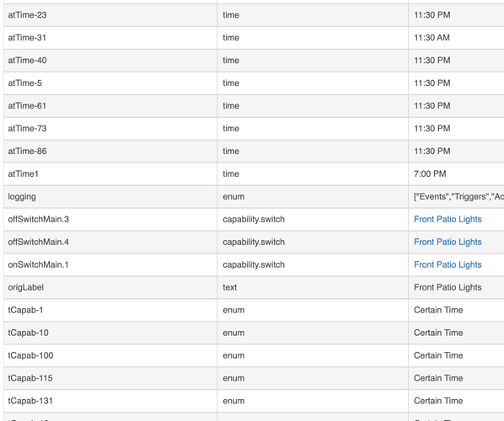
Task: Click the enum type cell for tCapab-115
Action: point(233,378)
